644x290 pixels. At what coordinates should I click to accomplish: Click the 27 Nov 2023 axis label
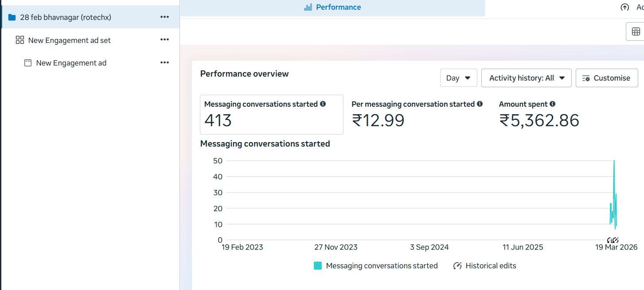[336, 247]
